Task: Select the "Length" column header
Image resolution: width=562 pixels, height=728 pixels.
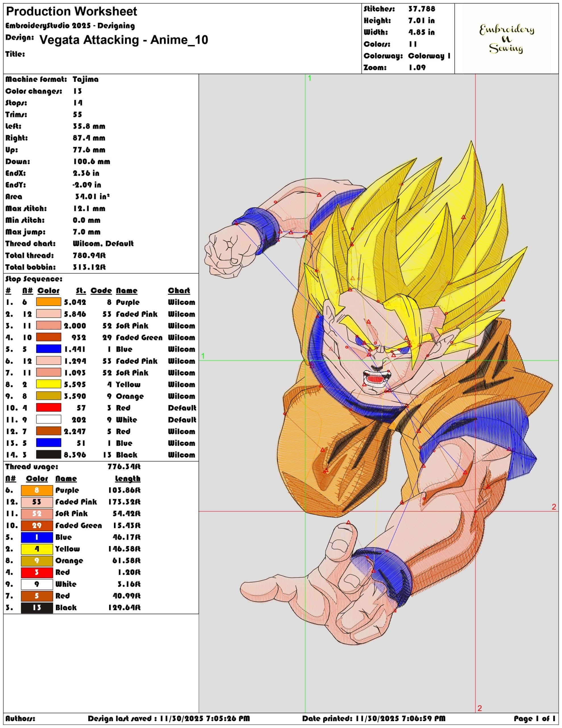Action: [x=128, y=479]
